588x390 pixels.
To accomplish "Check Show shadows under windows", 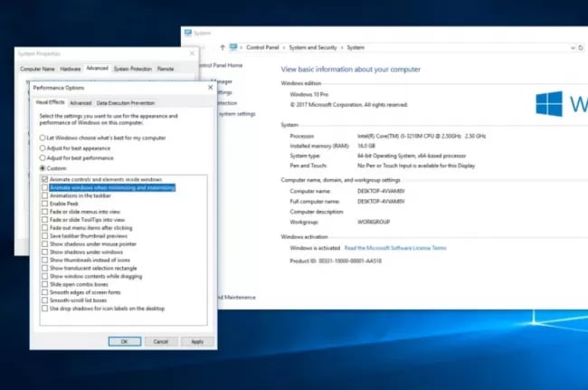I will [x=45, y=252].
